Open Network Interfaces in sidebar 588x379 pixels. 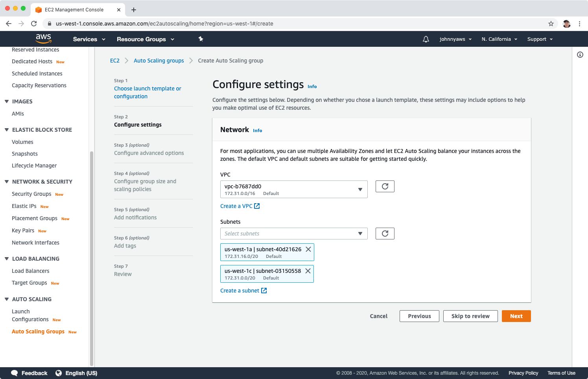[35, 243]
